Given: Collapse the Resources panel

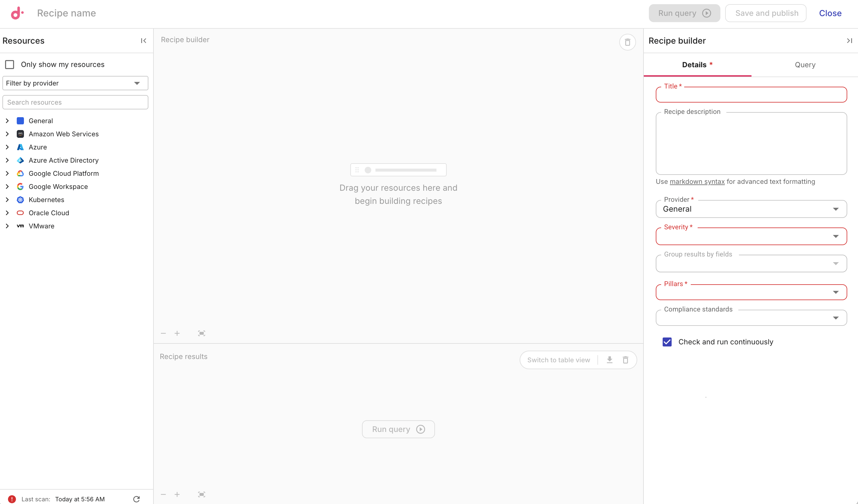Looking at the screenshot, I should click(x=143, y=40).
